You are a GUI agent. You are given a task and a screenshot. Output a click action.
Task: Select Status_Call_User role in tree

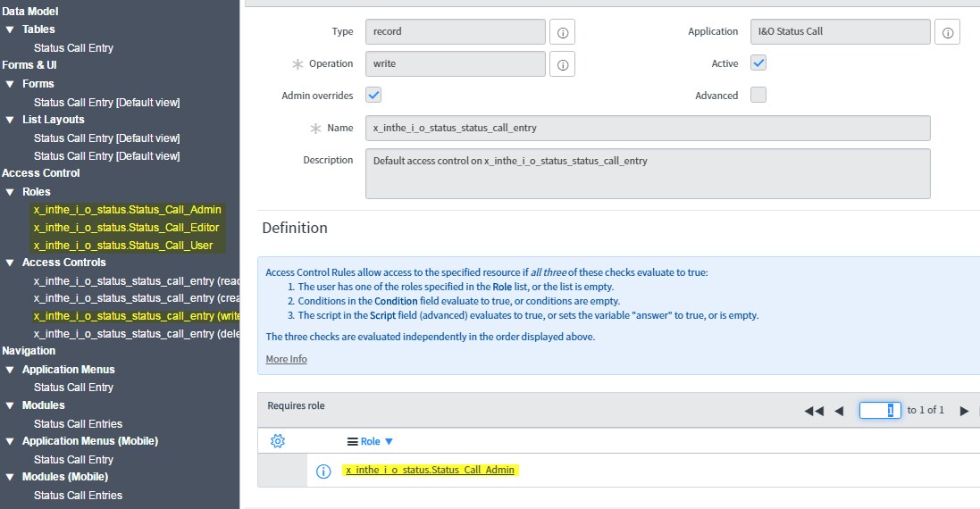[123, 246]
